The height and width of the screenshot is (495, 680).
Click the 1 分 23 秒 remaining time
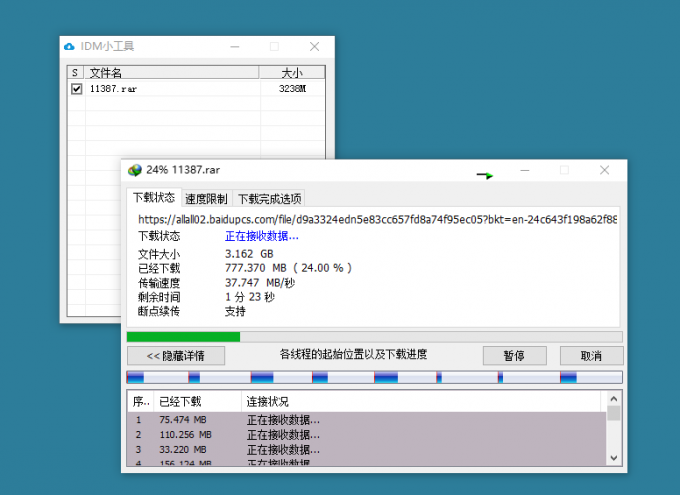pyautogui.click(x=250, y=297)
